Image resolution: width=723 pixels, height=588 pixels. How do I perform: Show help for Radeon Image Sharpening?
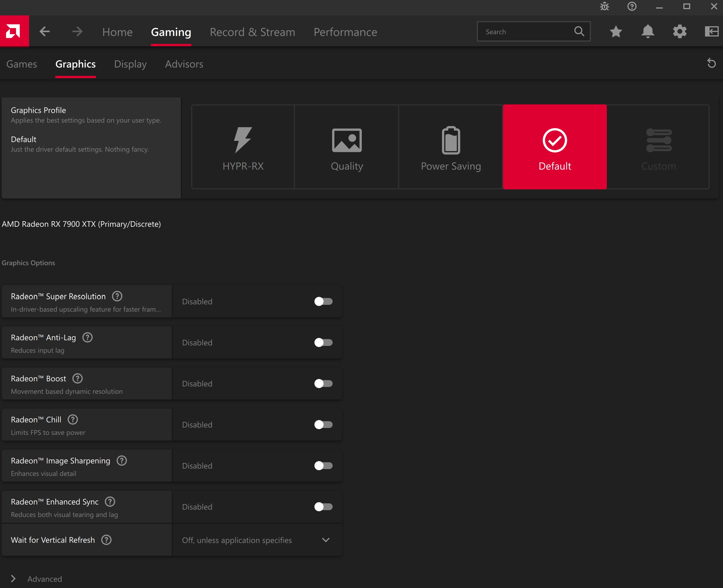(122, 461)
